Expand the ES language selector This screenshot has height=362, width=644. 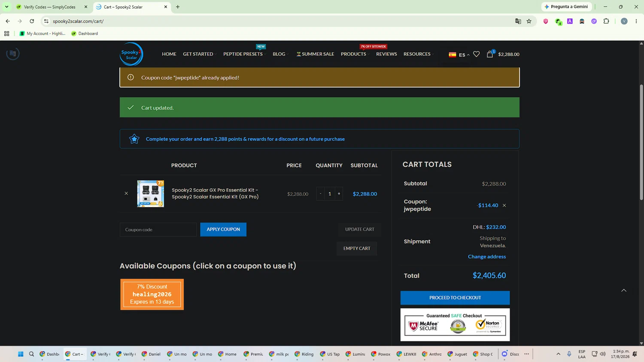click(459, 54)
